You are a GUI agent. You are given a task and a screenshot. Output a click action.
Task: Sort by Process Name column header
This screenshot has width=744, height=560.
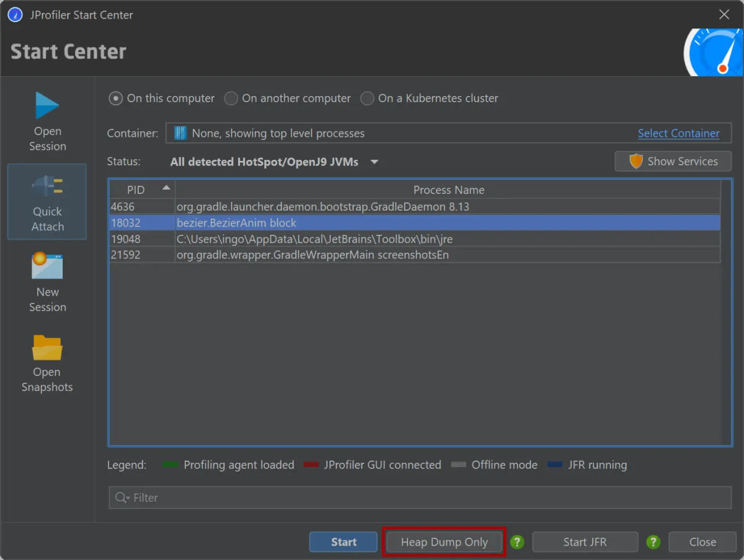448,190
